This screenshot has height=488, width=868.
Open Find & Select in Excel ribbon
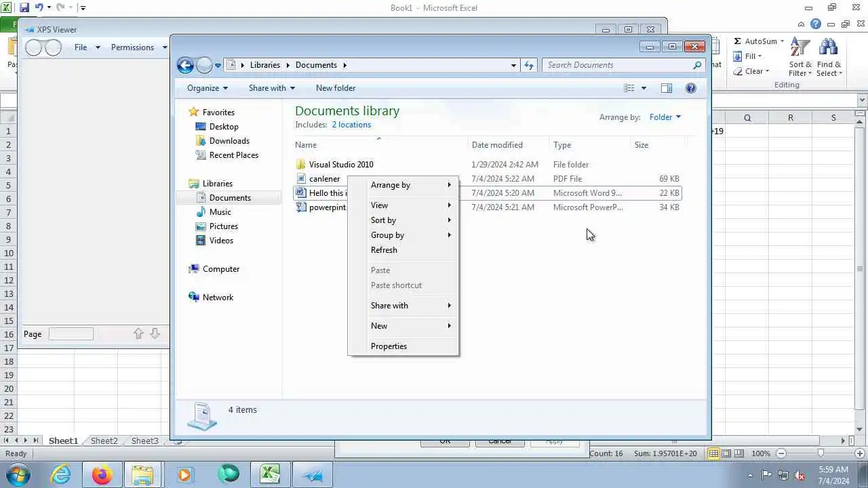coord(829,58)
